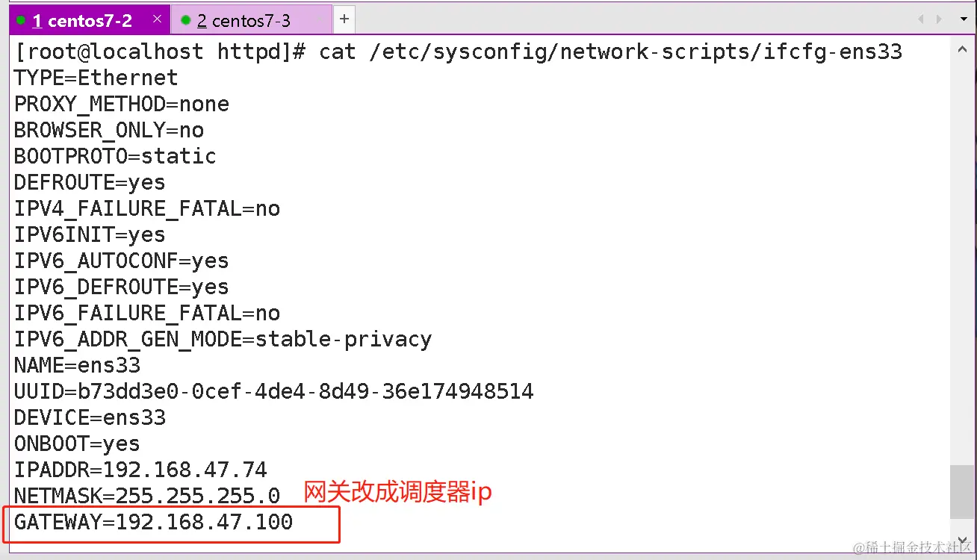Click the right tab-scroll arrow
977x560 pixels.
940,20
